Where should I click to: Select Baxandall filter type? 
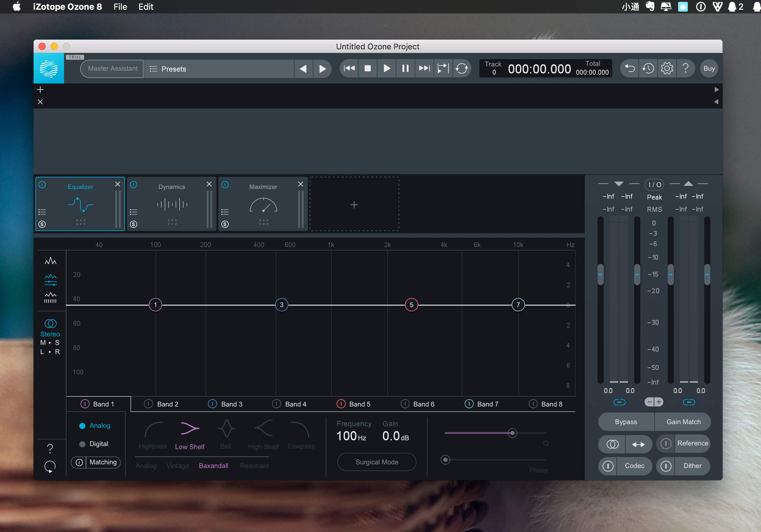pyautogui.click(x=213, y=465)
